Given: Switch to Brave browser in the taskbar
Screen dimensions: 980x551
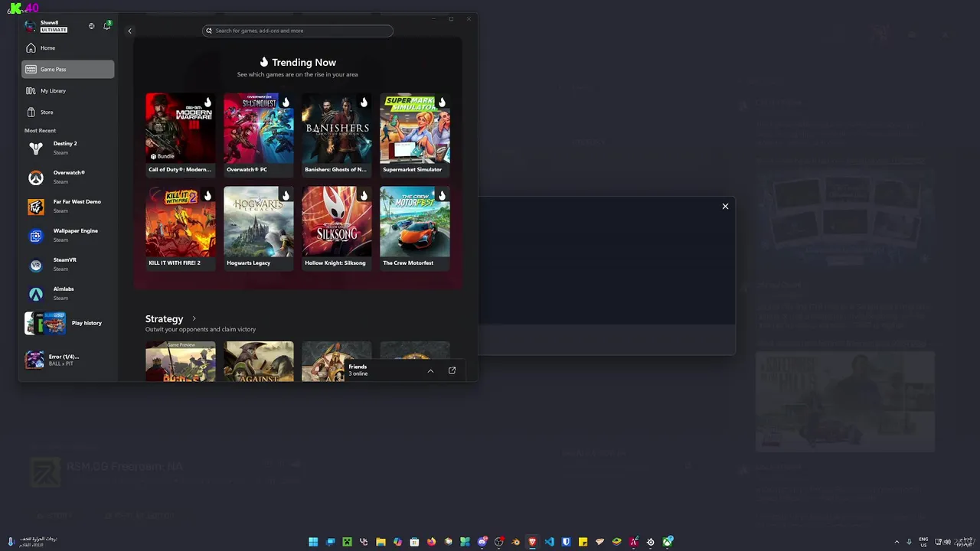Looking at the screenshot, I should pyautogui.click(x=532, y=542).
